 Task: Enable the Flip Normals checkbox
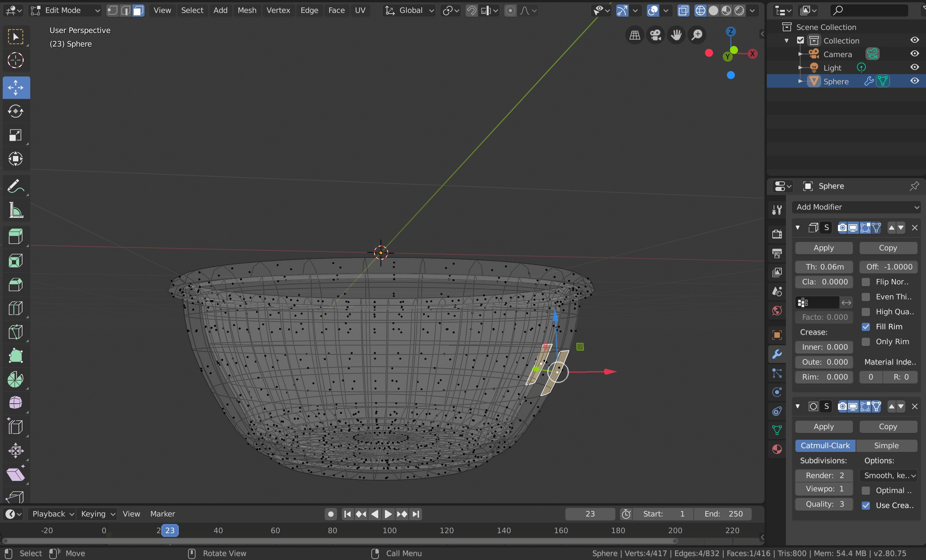point(866,282)
